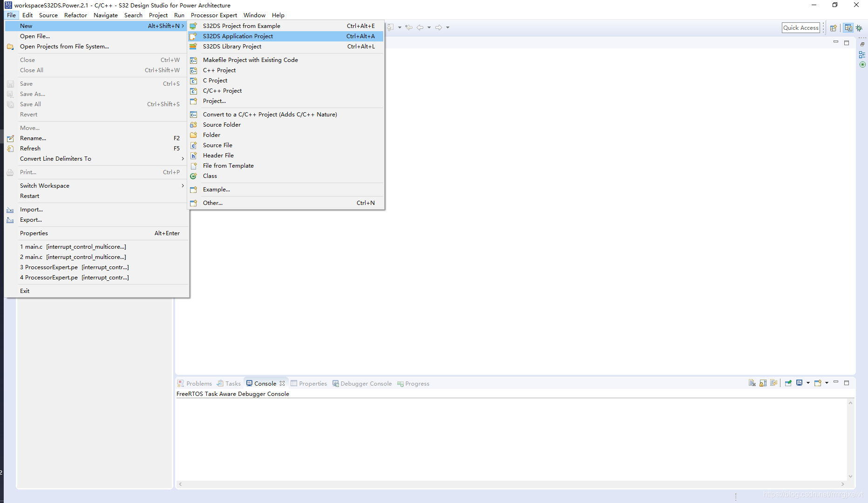Screen dimensions: 868x503
Task: Click the Last Edit Location toolbar icon
Action: pyautogui.click(x=409, y=27)
